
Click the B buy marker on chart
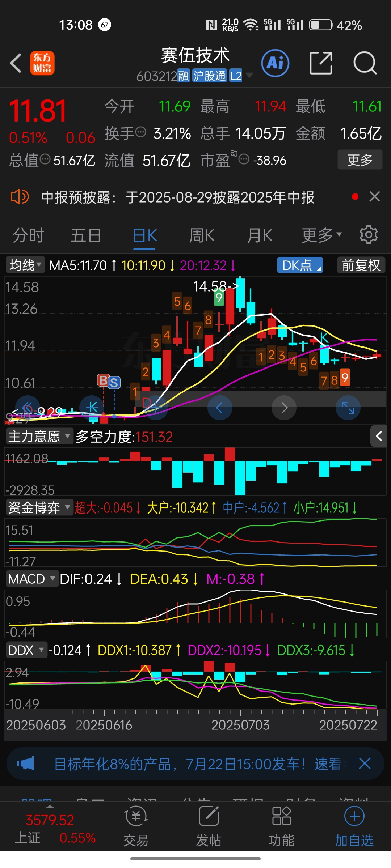pyautogui.click(x=103, y=380)
